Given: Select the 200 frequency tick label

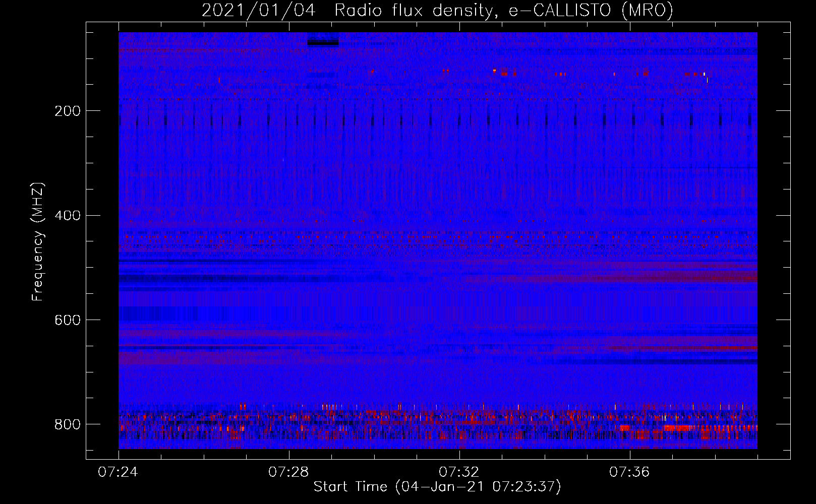Looking at the screenshot, I should 68,111.
